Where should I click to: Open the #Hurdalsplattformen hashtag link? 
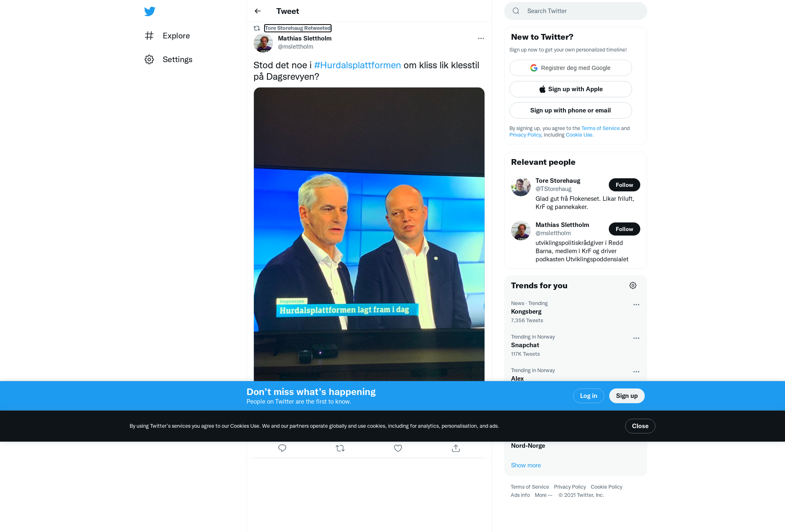357,65
